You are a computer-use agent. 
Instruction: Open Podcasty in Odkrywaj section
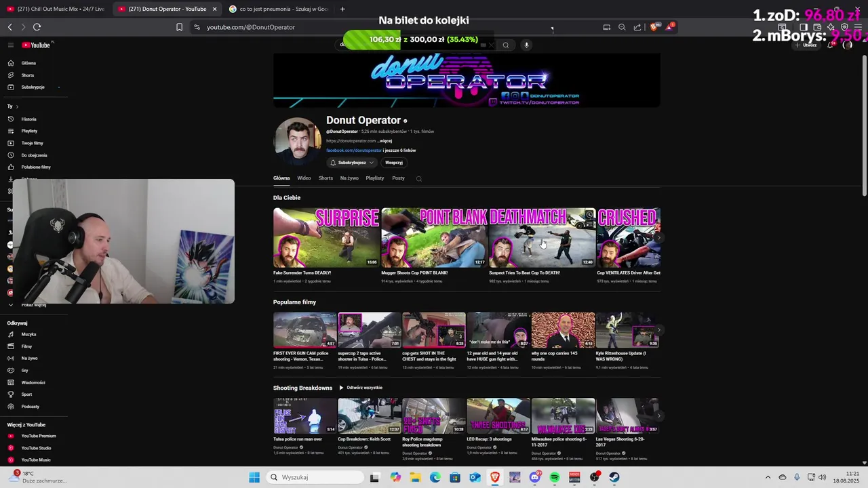30,407
